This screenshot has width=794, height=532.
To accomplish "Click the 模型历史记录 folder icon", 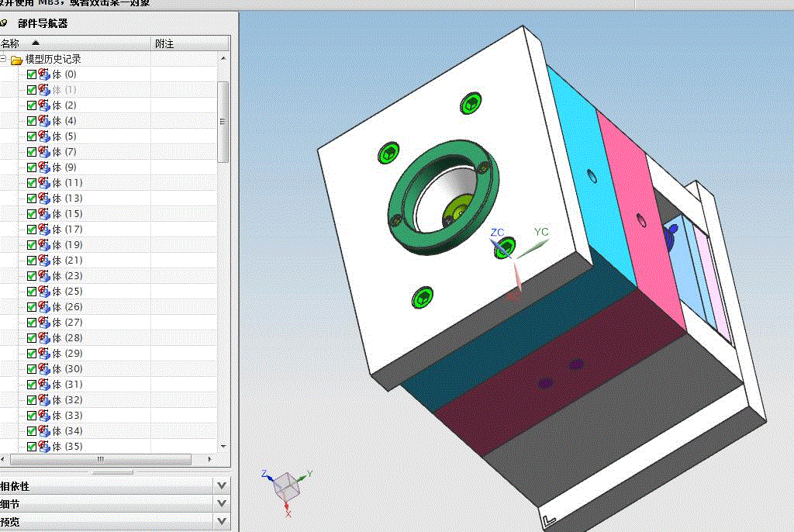I will (17, 60).
